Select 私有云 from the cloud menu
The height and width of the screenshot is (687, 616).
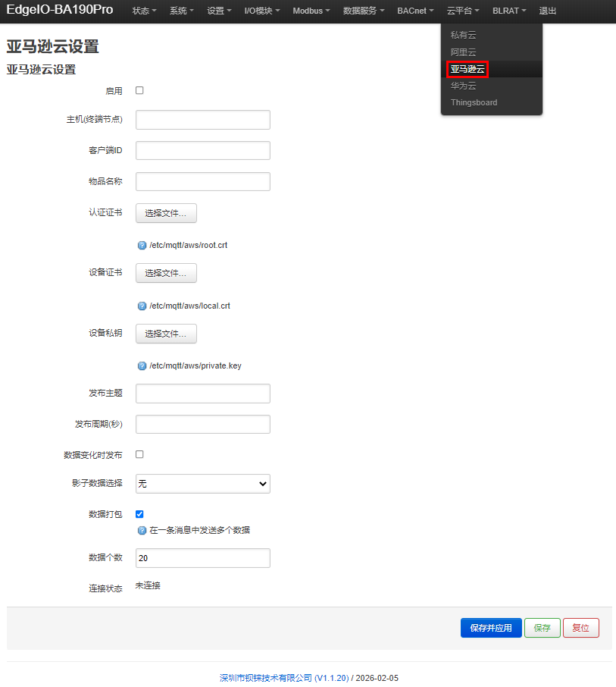click(492, 35)
